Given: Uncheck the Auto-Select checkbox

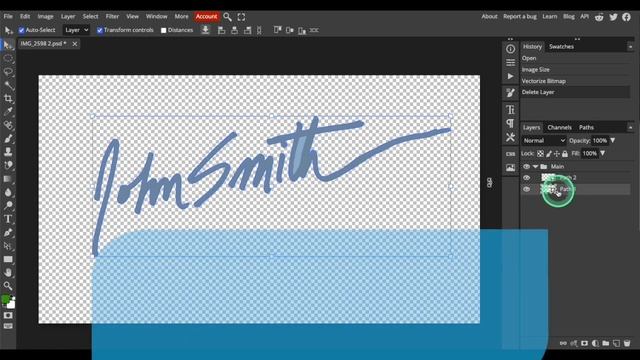Looking at the screenshot, I should [x=22, y=30].
